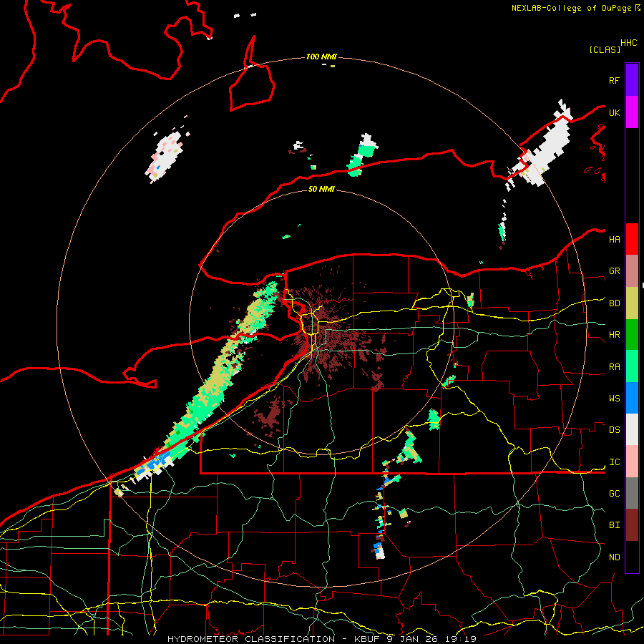Select the WS blue legend swatch

632,398
